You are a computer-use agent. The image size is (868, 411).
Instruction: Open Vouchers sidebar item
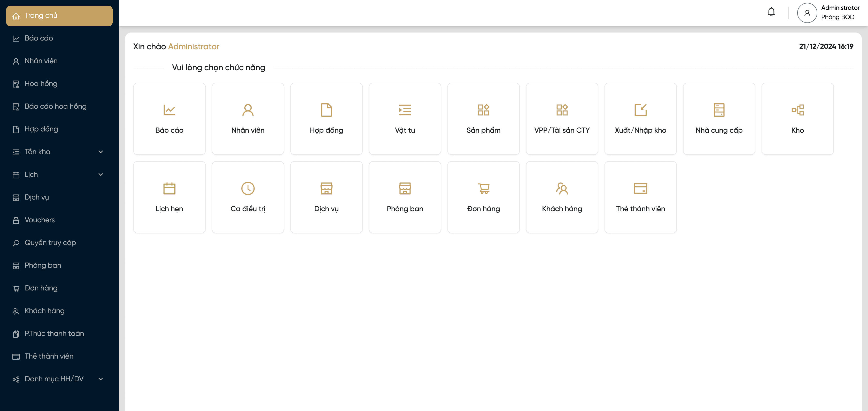tap(59, 220)
